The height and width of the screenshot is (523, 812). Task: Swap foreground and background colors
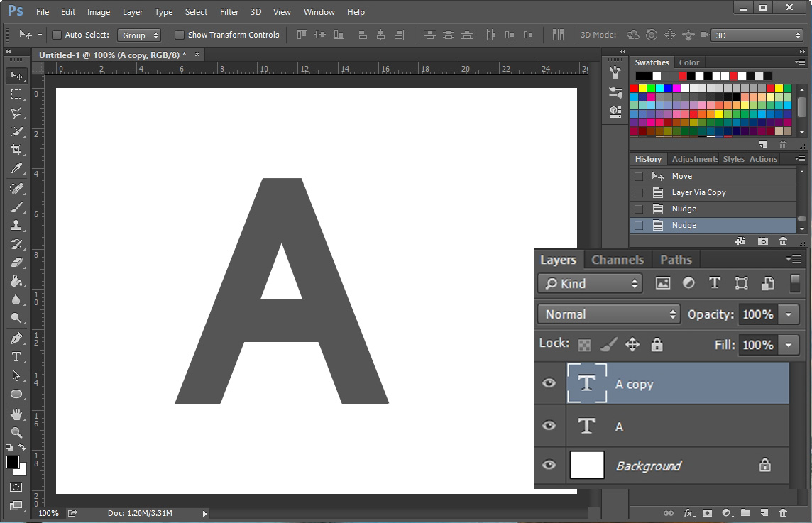point(22,447)
